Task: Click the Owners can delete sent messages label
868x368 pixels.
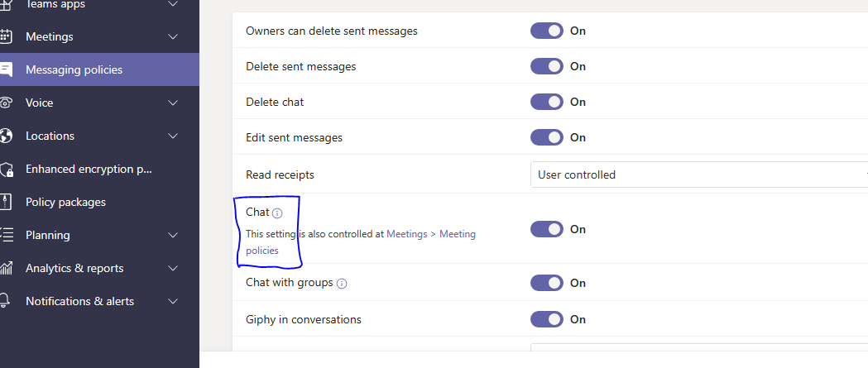Action: click(332, 31)
